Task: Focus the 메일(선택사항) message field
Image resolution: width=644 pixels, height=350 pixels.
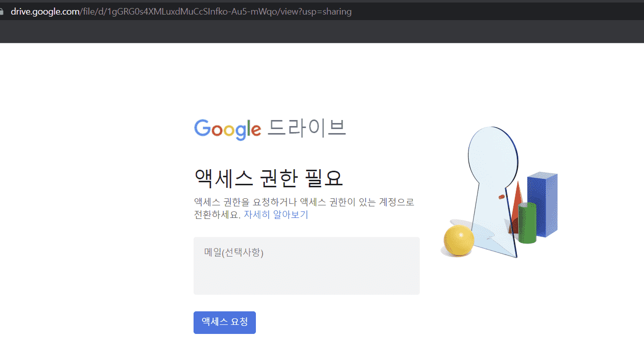Action: pos(307,266)
